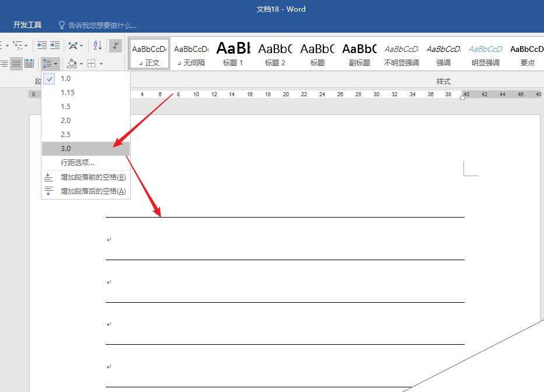Apply the 不明显强调 style

pos(402,54)
